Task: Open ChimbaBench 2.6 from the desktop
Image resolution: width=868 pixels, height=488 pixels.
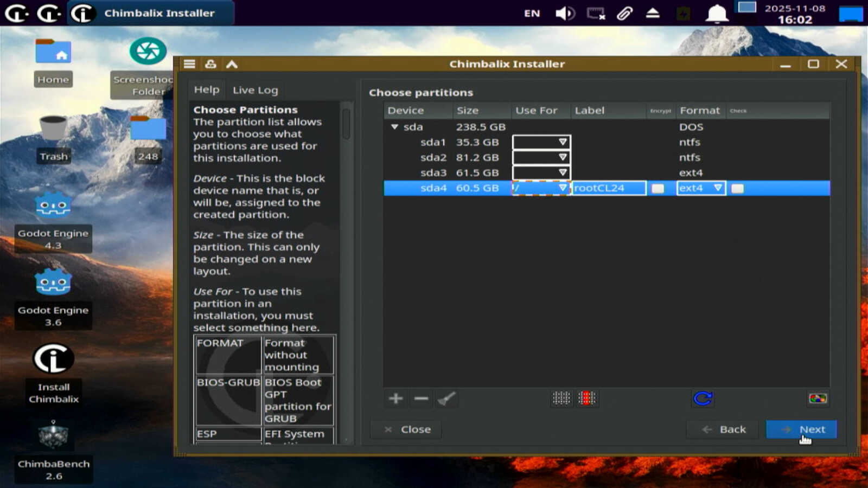Action: coord(53,451)
